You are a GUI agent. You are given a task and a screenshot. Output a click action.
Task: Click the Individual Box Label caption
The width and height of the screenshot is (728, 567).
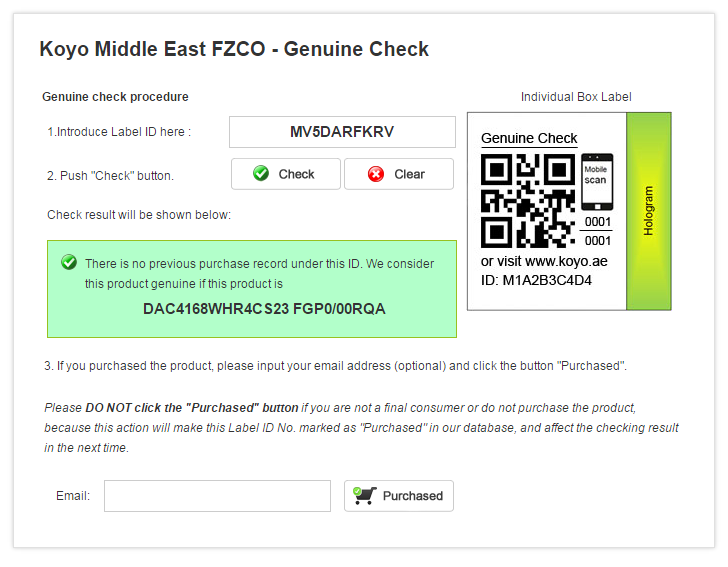(x=576, y=97)
